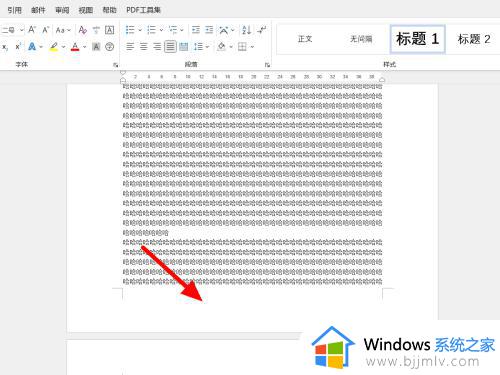Apply the 标题 1 style
The height and width of the screenshot is (375, 500).
click(x=417, y=39)
